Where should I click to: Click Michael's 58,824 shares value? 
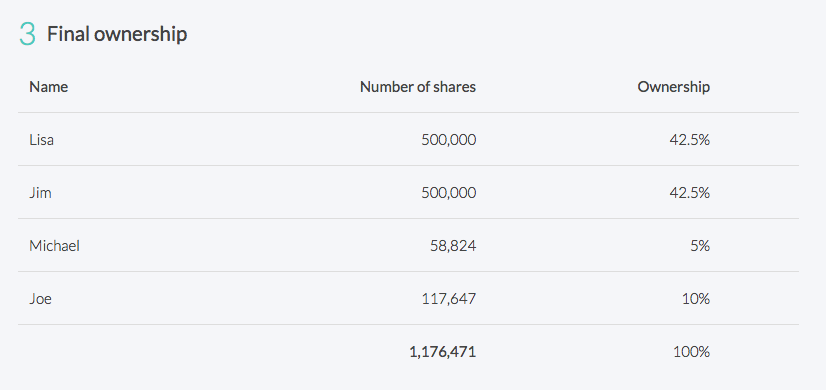[454, 246]
